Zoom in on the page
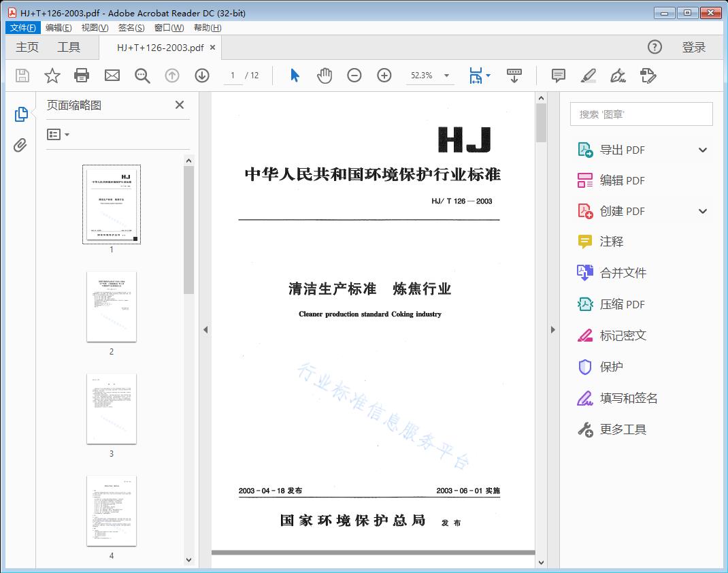This screenshot has width=728, height=573. coord(384,76)
